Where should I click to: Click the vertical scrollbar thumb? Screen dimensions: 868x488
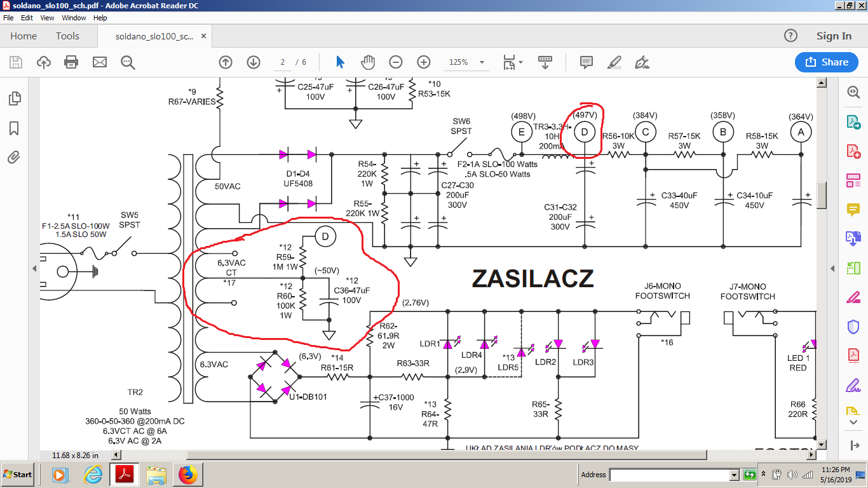pyautogui.click(x=822, y=194)
